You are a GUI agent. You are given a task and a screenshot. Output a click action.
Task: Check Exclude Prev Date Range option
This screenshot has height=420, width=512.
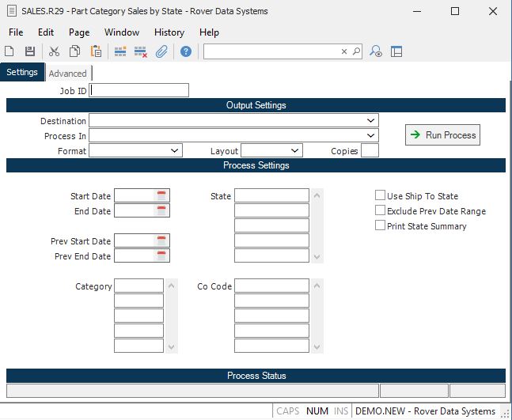point(381,211)
